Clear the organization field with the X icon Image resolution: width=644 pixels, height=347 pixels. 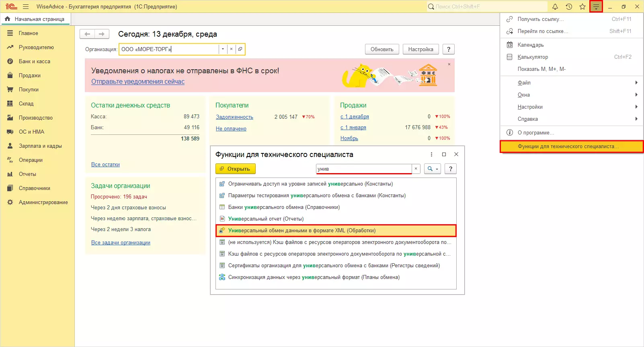coord(231,49)
